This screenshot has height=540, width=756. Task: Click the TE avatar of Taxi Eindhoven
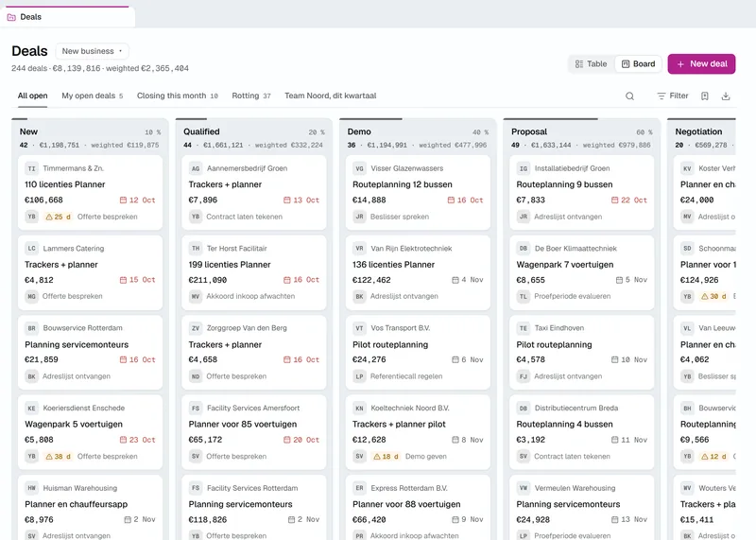[x=524, y=328]
